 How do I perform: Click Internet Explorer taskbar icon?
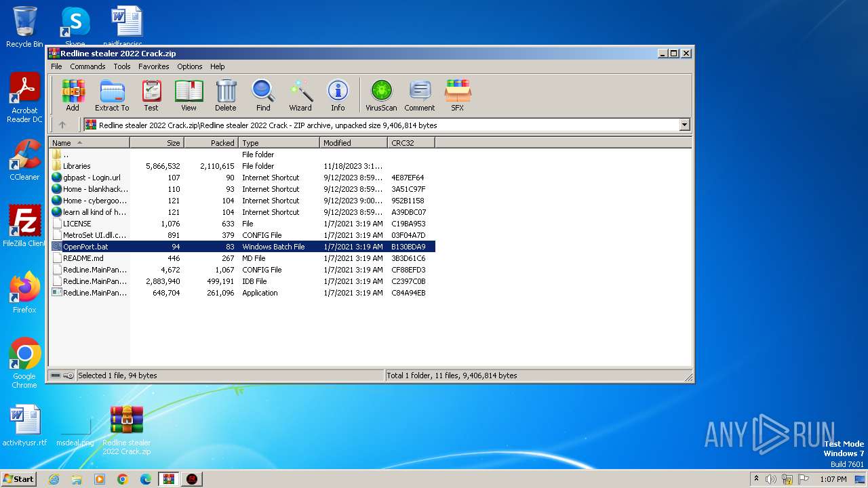tap(54, 479)
